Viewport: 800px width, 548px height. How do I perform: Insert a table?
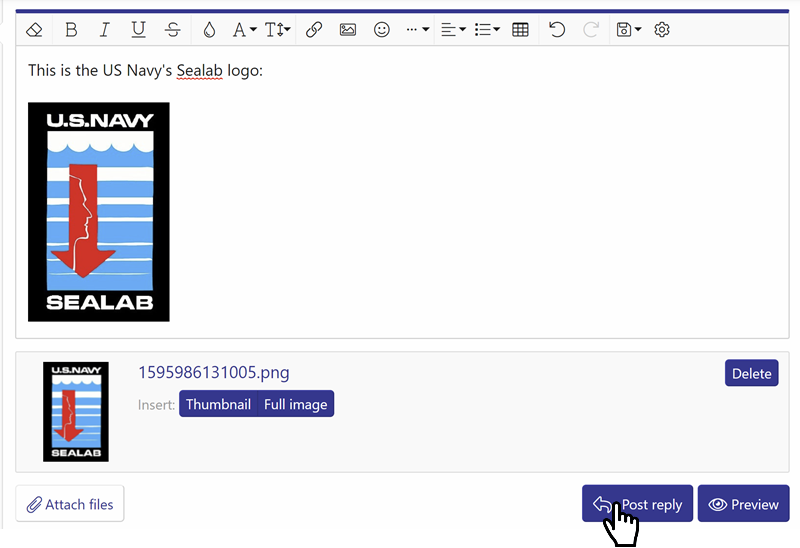[x=520, y=30]
